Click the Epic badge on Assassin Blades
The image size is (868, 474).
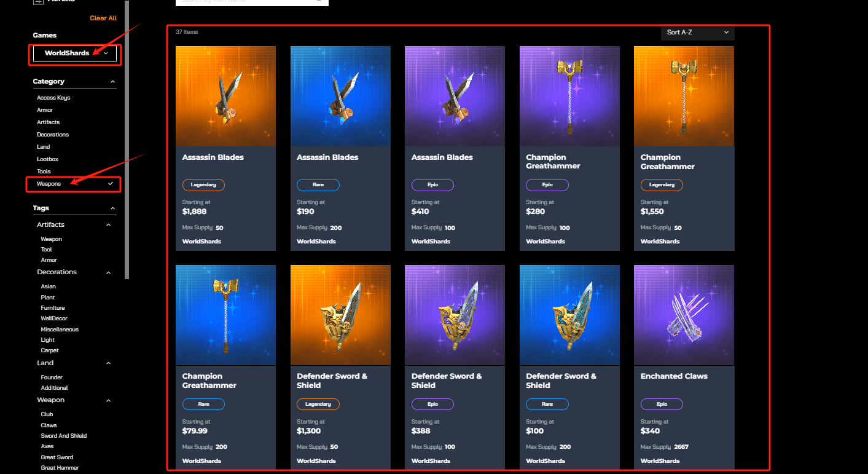(432, 185)
